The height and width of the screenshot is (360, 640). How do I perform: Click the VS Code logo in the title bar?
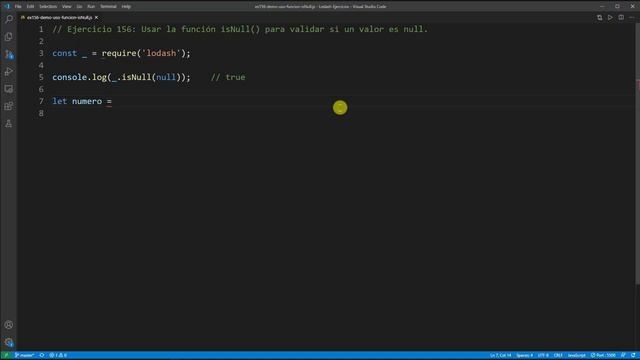pos(7,6)
